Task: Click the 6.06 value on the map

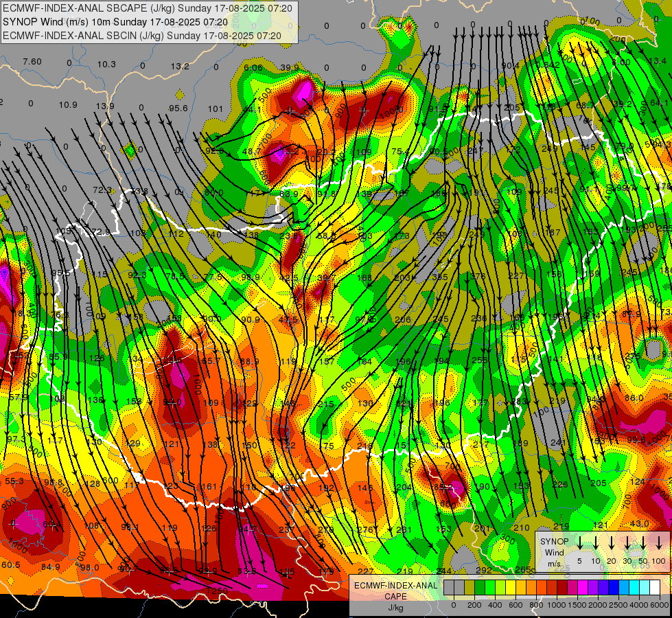Action: click(x=253, y=68)
